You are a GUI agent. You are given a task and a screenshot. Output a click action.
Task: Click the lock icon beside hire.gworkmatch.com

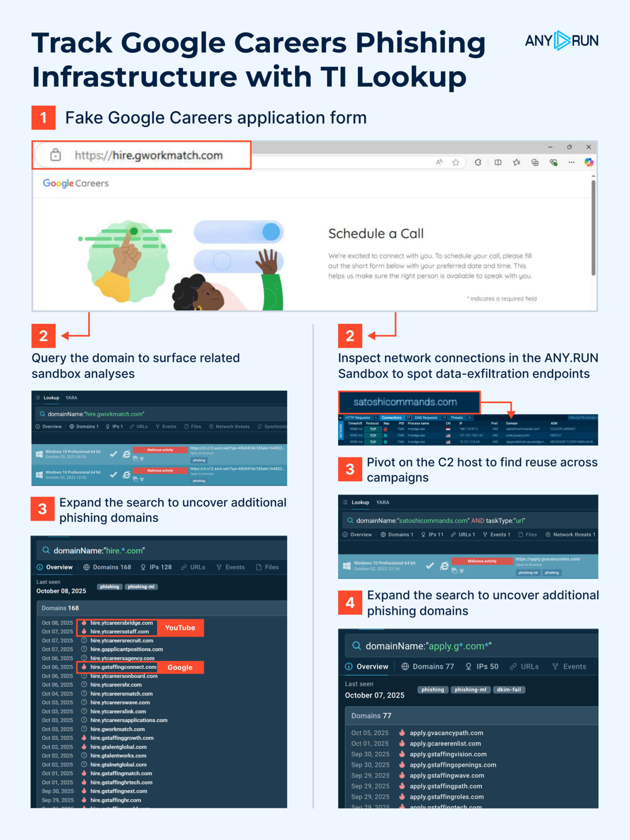[55, 155]
